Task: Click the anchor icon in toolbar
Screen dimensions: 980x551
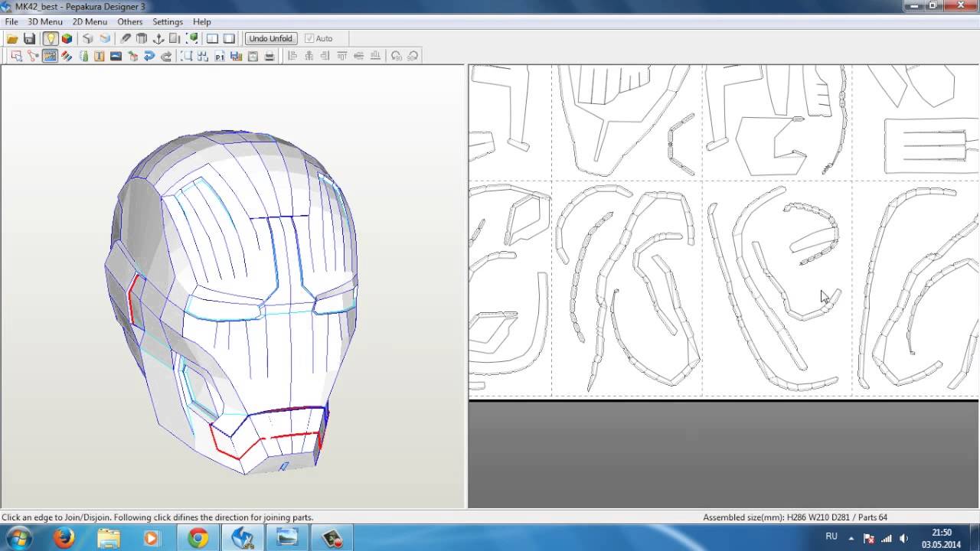Action: 158,38
